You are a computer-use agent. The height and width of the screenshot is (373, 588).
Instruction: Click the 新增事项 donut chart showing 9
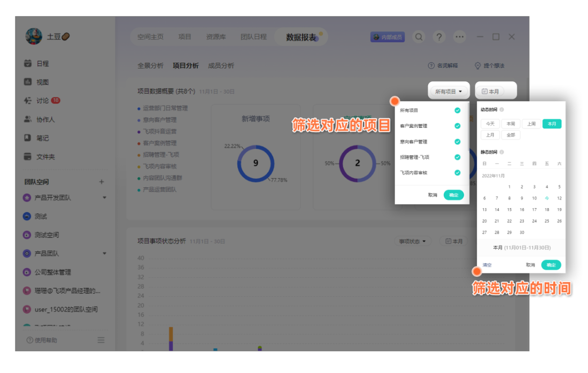coord(256,163)
